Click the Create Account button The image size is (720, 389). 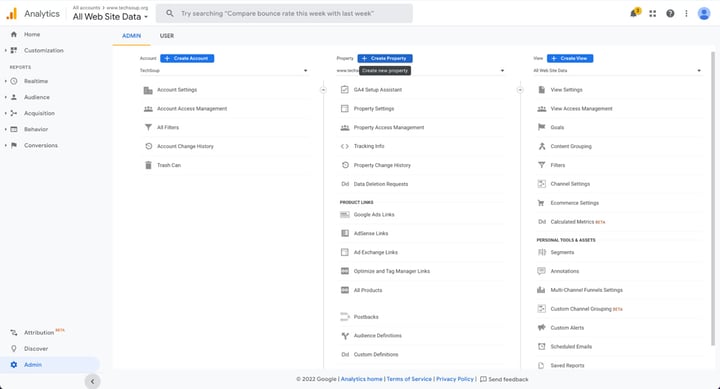(187, 58)
